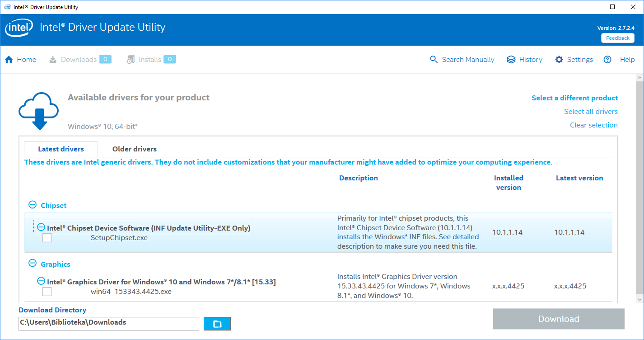Open the Downloads arrow icon
Viewport: 644px width, 340px height.
point(53,60)
